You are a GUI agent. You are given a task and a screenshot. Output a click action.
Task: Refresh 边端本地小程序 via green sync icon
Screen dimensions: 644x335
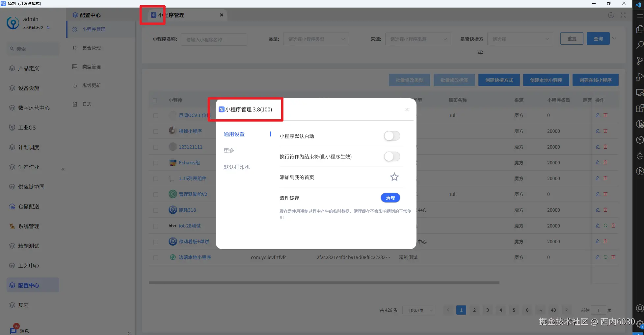(x=605, y=257)
